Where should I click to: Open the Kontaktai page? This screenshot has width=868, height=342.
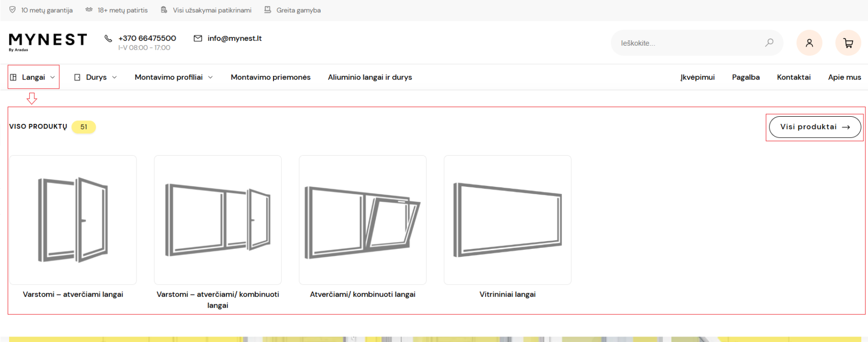click(x=794, y=77)
